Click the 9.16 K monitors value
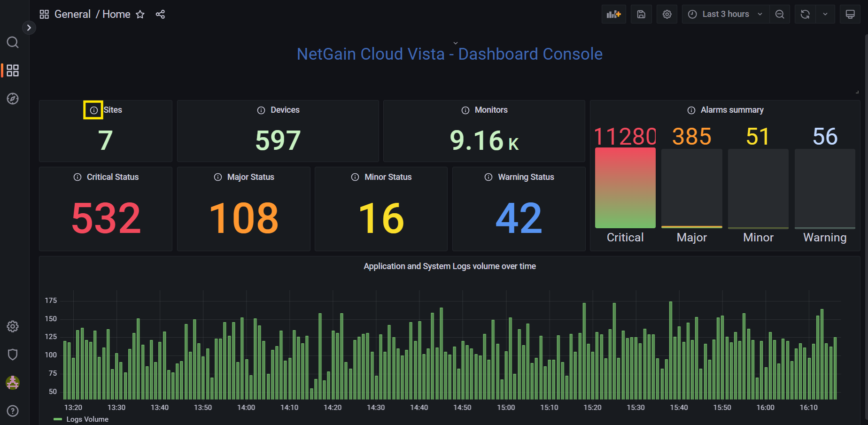The width and height of the screenshot is (868, 425). click(x=484, y=140)
